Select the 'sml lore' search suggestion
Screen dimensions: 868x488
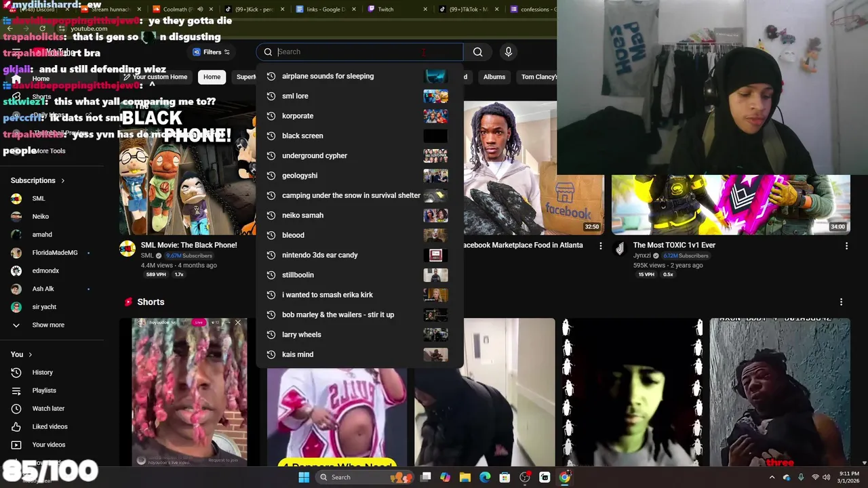pyautogui.click(x=359, y=96)
